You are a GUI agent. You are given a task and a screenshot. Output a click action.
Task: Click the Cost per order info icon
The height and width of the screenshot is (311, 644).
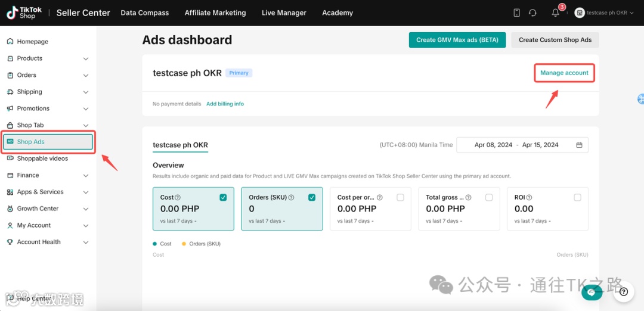pos(379,197)
